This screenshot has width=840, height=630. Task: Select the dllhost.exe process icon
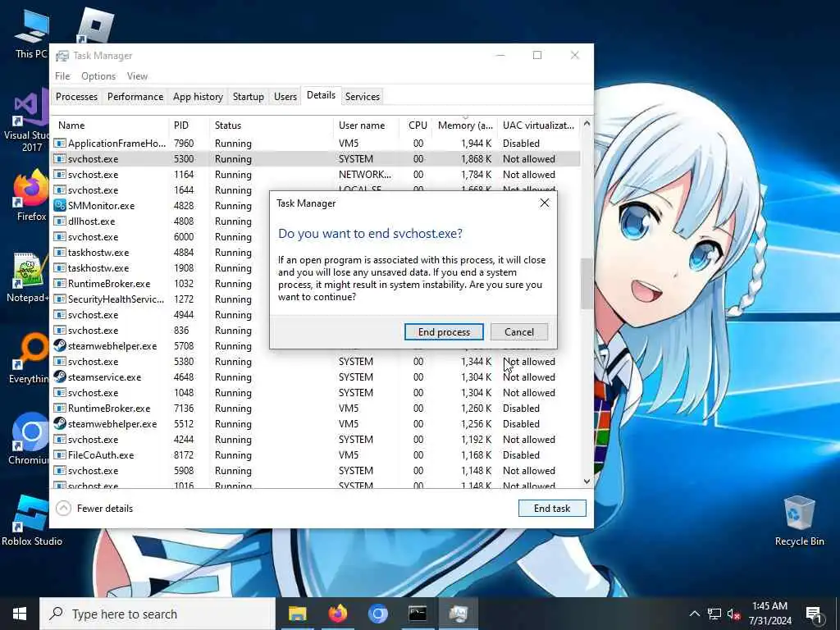point(59,221)
